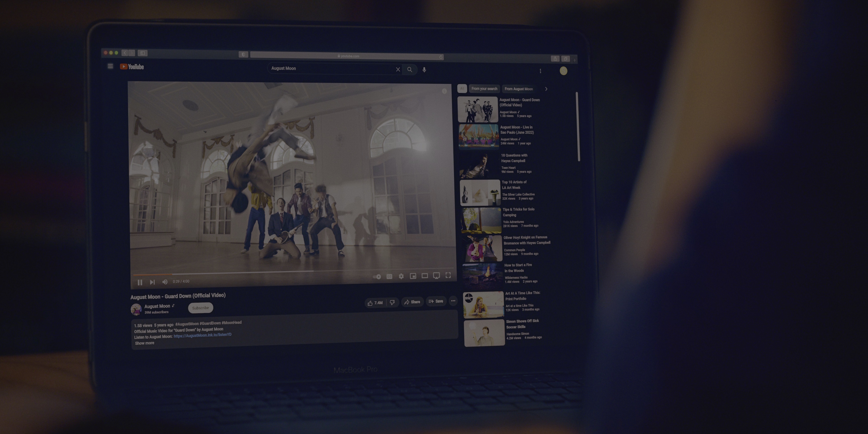
Task: Open video player settings gear
Action: tap(401, 276)
